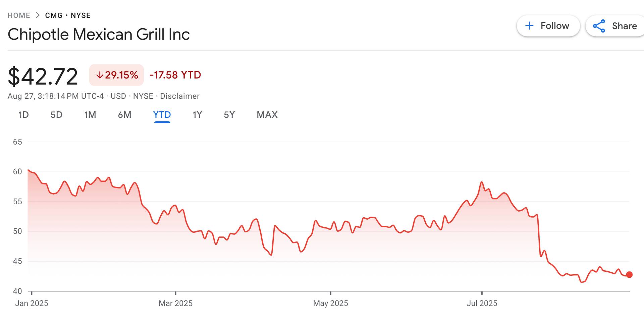Switch to MAX chart range

click(x=267, y=115)
